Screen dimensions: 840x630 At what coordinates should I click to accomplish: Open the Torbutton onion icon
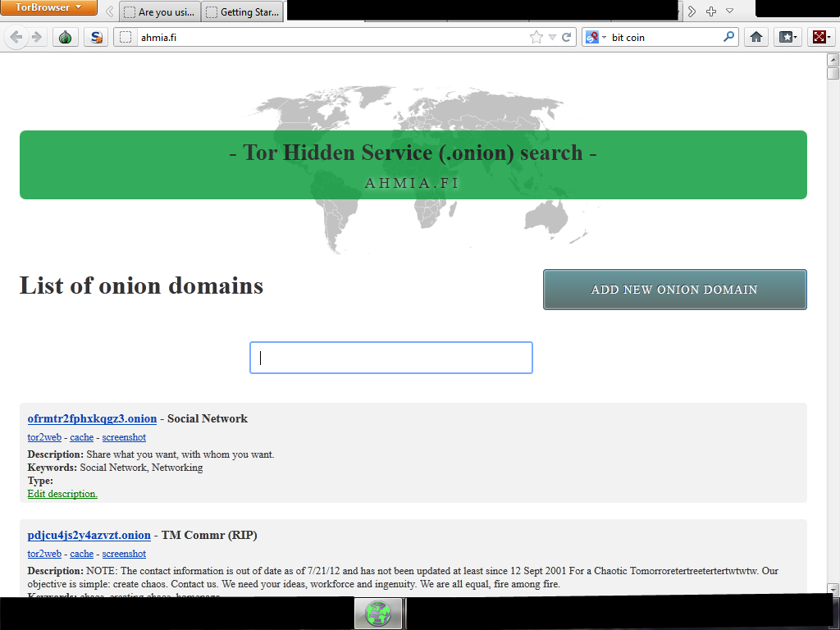click(66, 38)
